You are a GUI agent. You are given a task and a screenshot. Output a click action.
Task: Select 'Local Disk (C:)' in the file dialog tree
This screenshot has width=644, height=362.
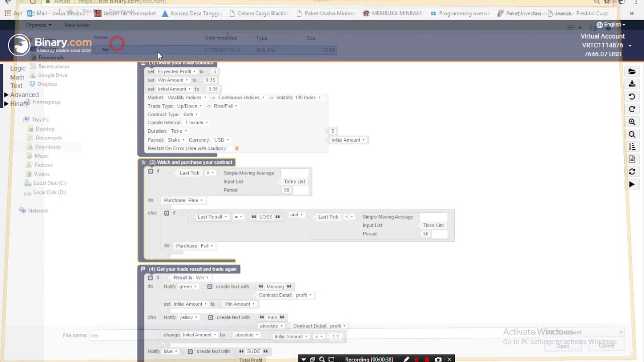tap(46, 183)
